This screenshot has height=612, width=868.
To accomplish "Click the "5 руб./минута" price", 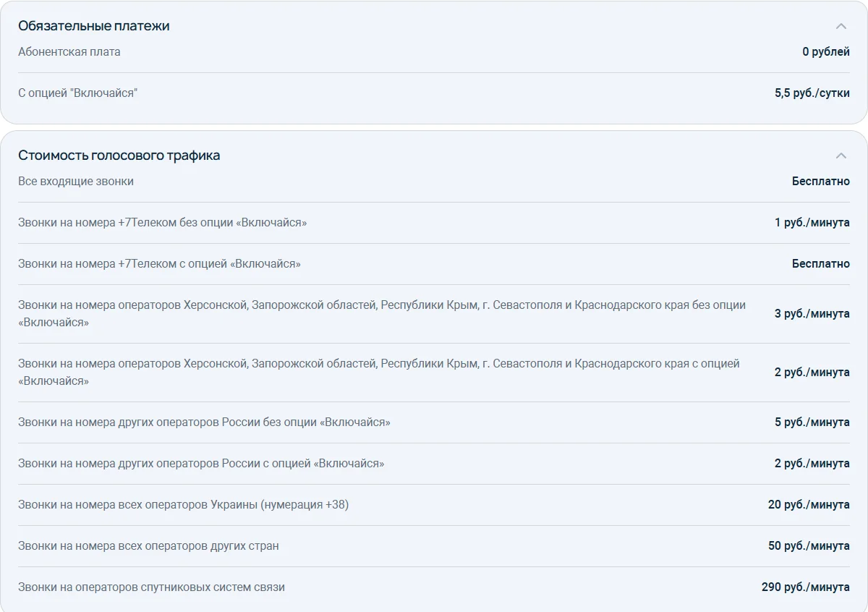I will [812, 422].
